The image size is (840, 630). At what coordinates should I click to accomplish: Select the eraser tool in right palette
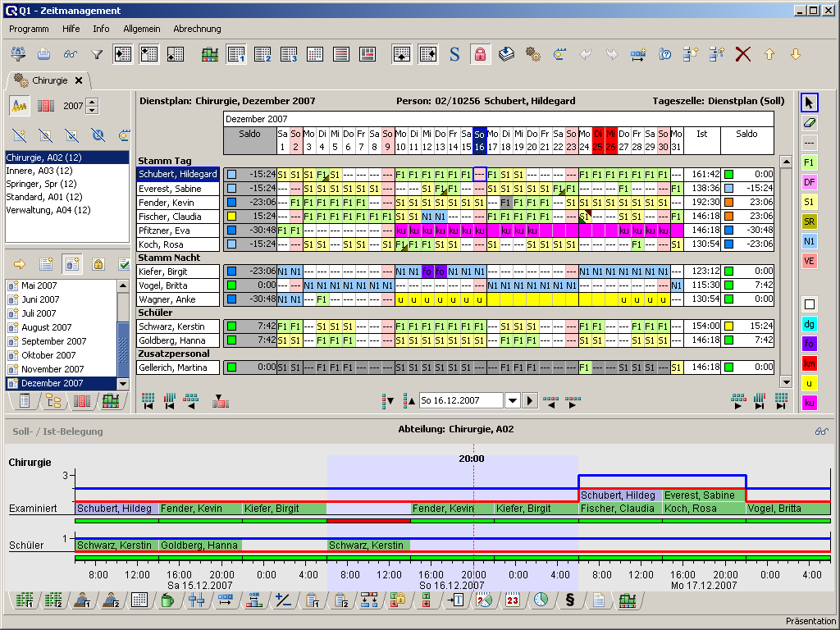click(x=810, y=123)
